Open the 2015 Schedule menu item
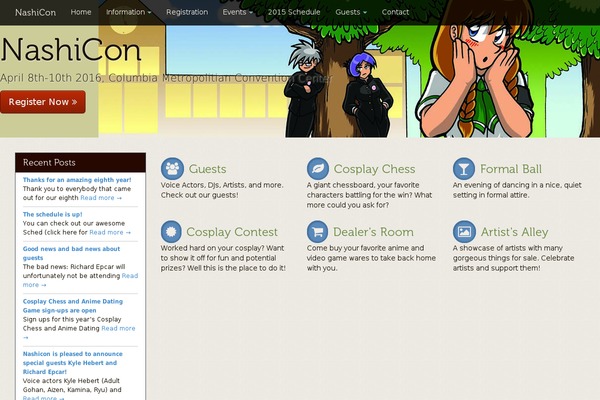This screenshot has width=600, height=400. (x=294, y=12)
